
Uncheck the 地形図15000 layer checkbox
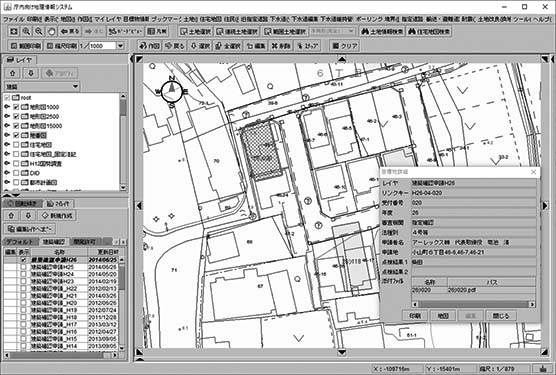click(x=16, y=126)
